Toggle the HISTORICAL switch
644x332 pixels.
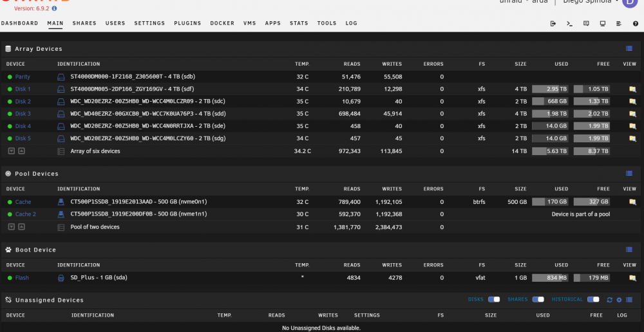click(x=593, y=300)
